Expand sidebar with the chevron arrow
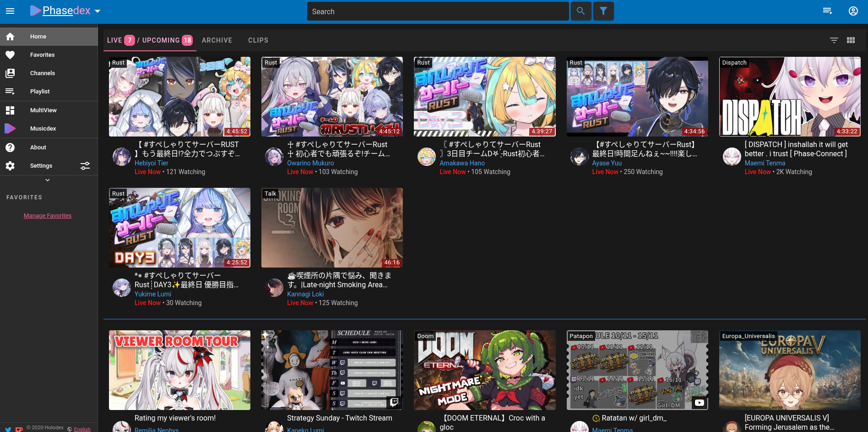The width and height of the screenshot is (868, 432). coord(48,180)
